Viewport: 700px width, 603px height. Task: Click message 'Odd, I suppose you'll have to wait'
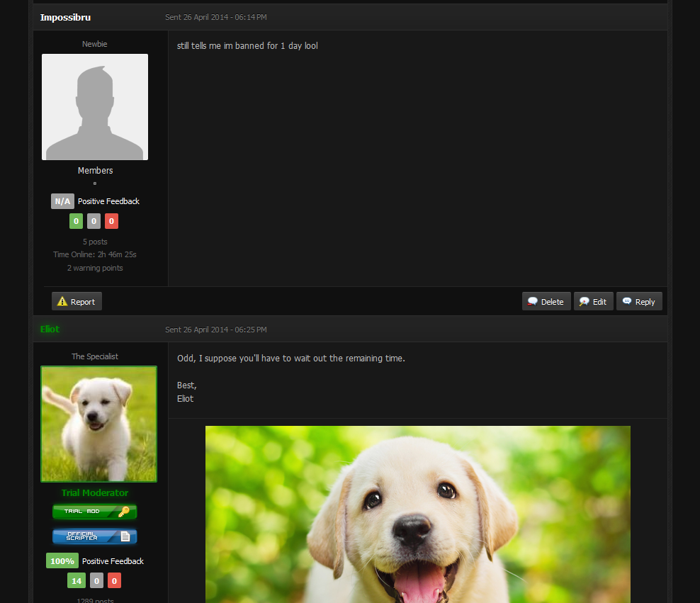pyautogui.click(x=291, y=358)
